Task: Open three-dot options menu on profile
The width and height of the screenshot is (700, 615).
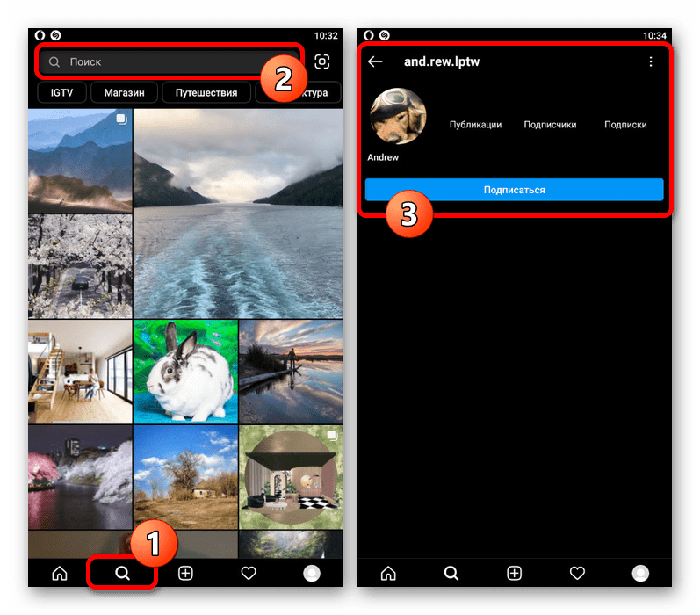Action: click(651, 61)
